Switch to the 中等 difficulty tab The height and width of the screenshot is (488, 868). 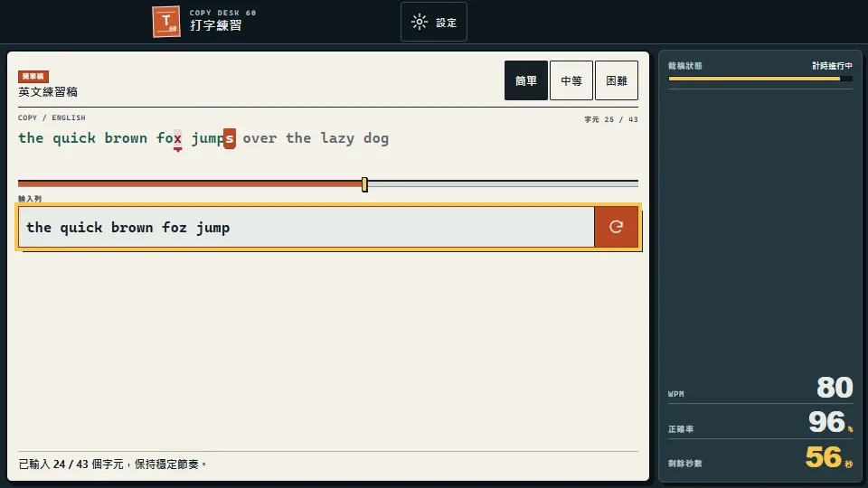[x=571, y=80]
